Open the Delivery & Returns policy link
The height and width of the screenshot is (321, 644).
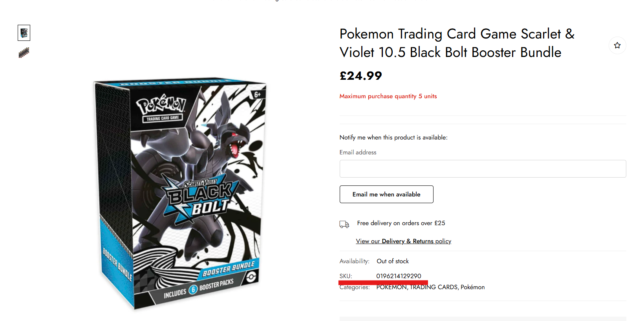(x=403, y=241)
